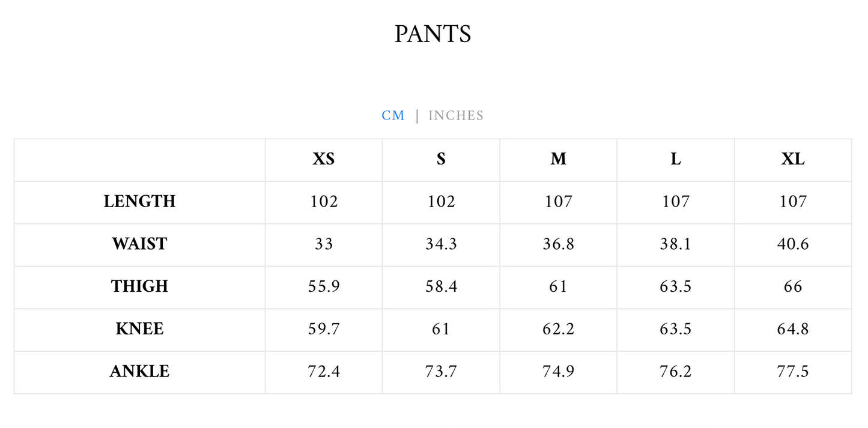Click the XS waist value 33
Viewport: 868px width, 428px height.
coord(324,244)
